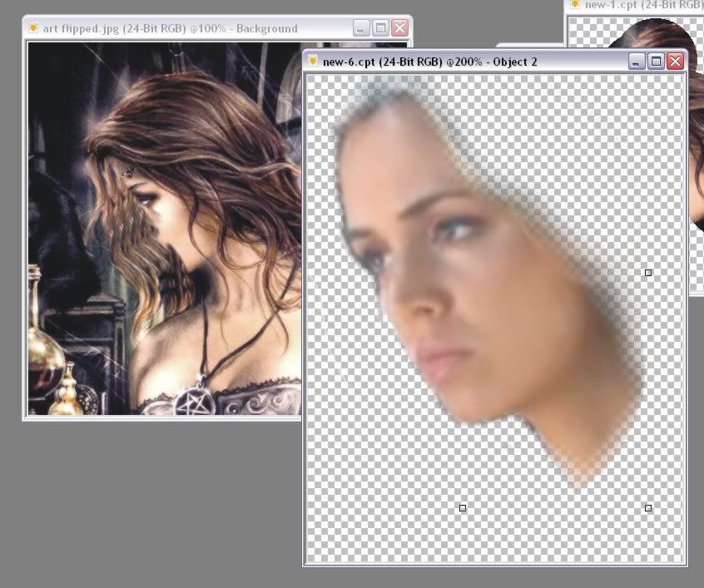Click the right-middle selection handle of Object 2
704x588 pixels.
click(x=648, y=273)
